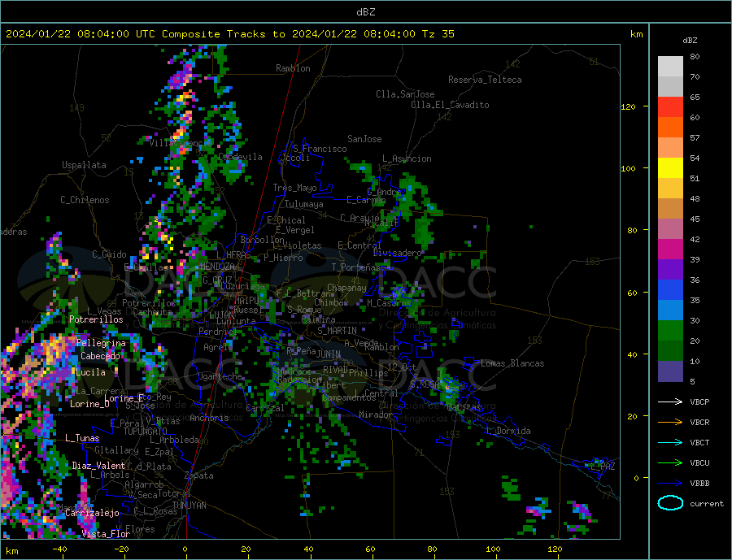Click the orange 60 dBZ color swatch
Screen dimensions: 732x560
670,128
